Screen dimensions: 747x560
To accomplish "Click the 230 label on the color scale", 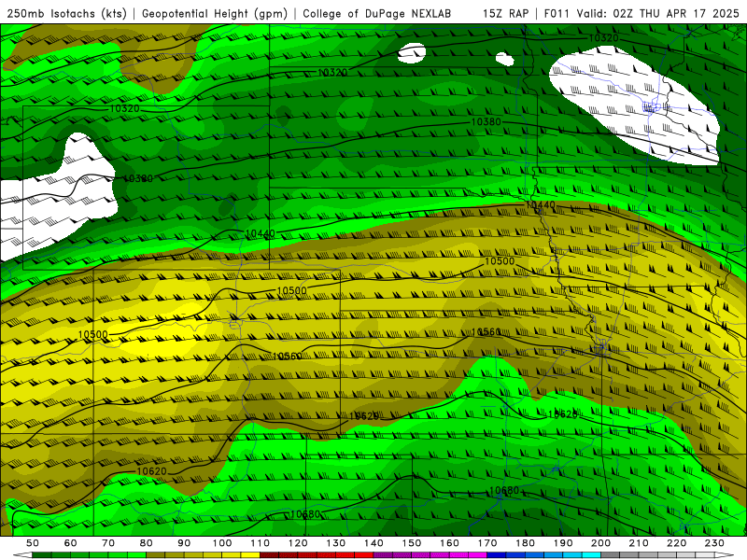I will (x=714, y=543).
